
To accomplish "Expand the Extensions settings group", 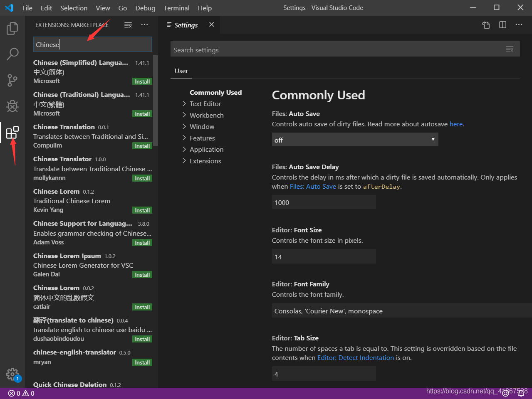I will point(205,161).
